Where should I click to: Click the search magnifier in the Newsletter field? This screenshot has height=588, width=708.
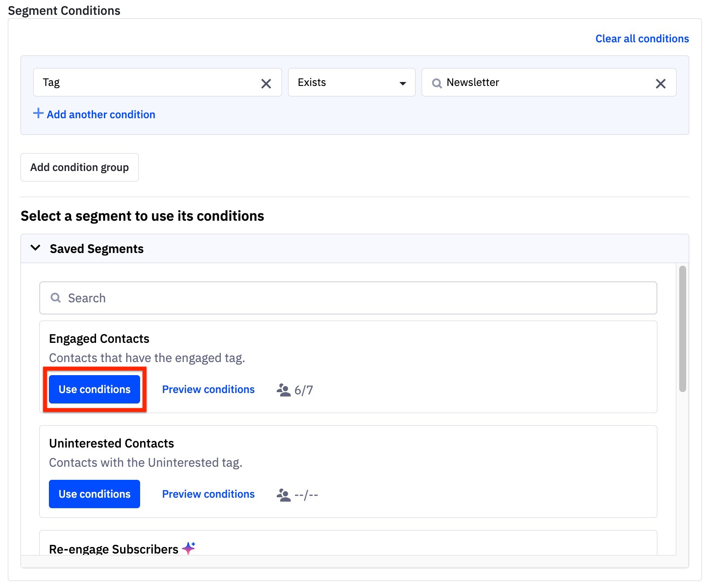[x=437, y=82]
